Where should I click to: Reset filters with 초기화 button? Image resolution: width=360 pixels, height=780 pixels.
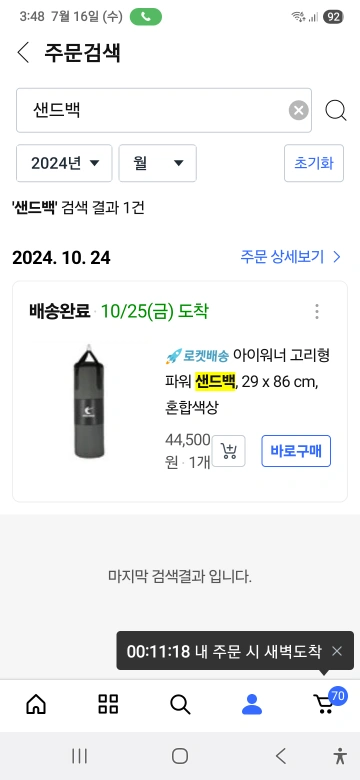pos(314,163)
